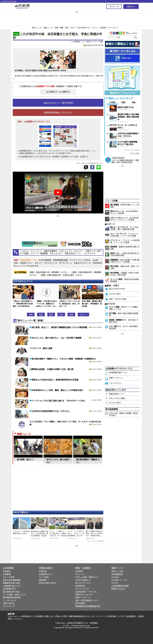Select 全国ニュース in the top navigation
The width and height of the screenshot is (153, 644).
coord(48,28)
